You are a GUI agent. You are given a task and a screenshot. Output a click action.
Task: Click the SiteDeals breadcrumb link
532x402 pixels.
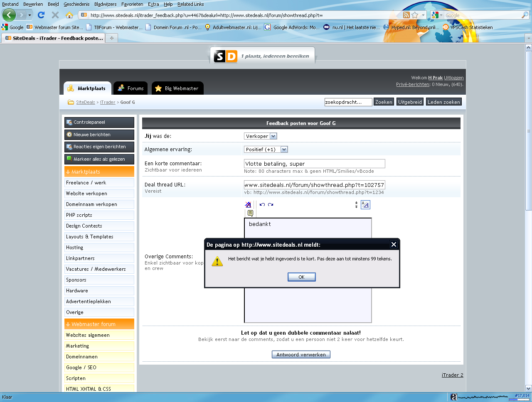(86, 102)
